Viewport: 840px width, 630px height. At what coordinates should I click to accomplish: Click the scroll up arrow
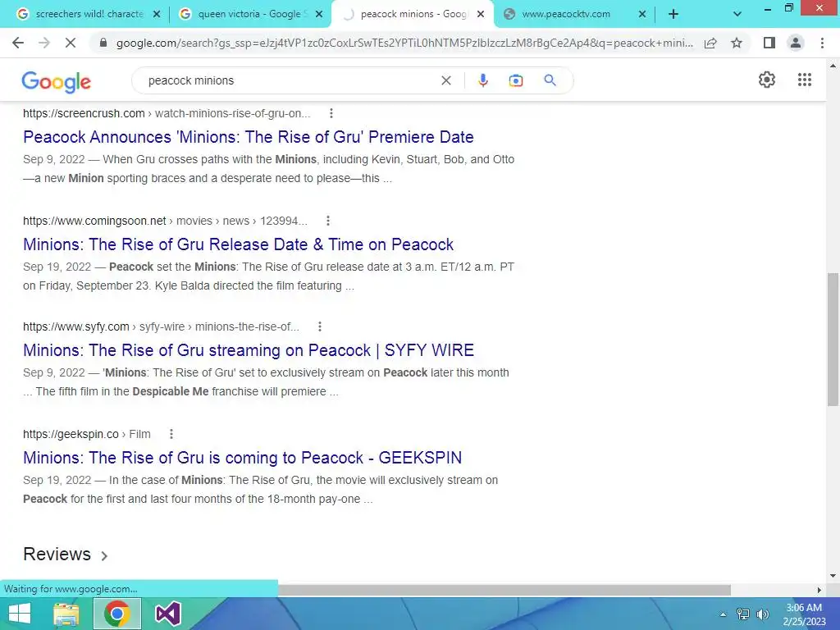click(x=833, y=66)
